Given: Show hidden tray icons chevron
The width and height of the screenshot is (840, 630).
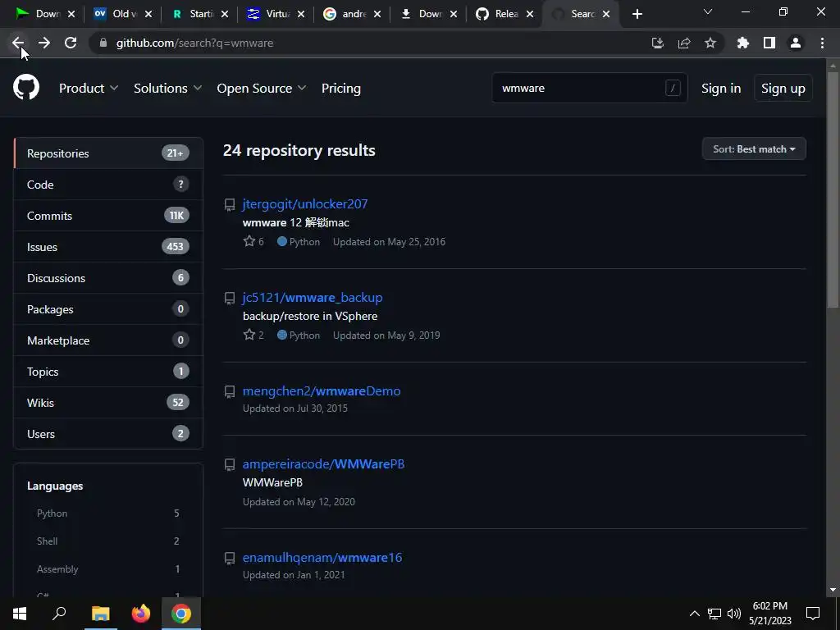Looking at the screenshot, I should pyautogui.click(x=694, y=614).
